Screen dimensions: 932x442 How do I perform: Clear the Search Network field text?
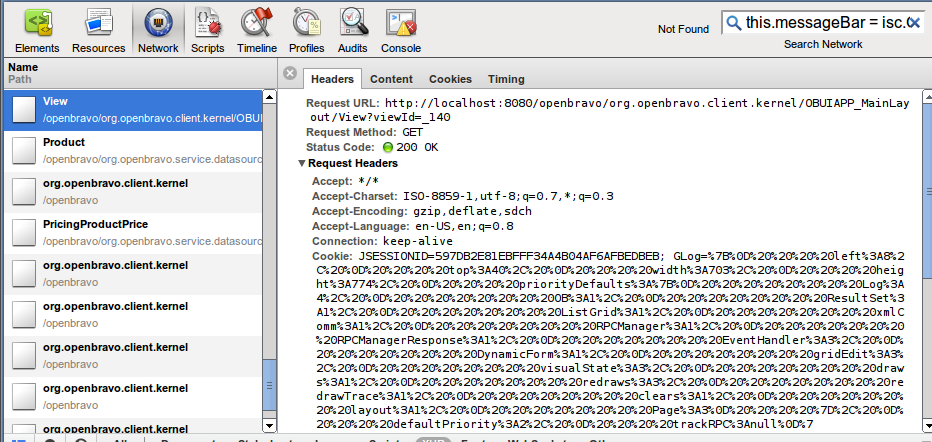coord(911,22)
